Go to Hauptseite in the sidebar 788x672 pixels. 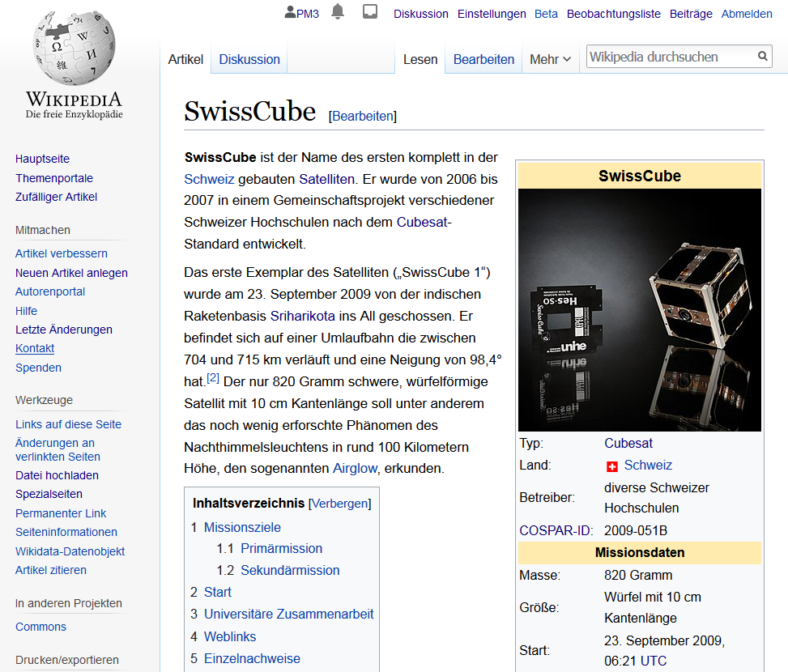coord(42,159)
